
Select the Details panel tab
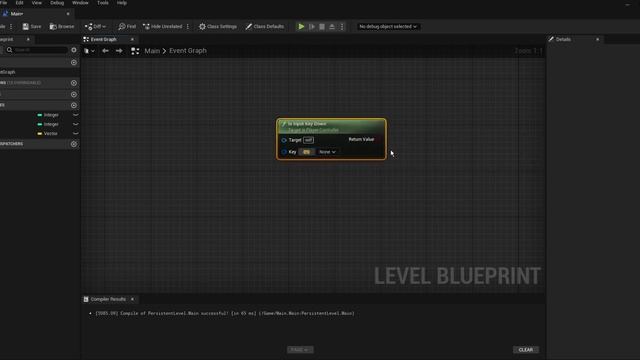563,40
